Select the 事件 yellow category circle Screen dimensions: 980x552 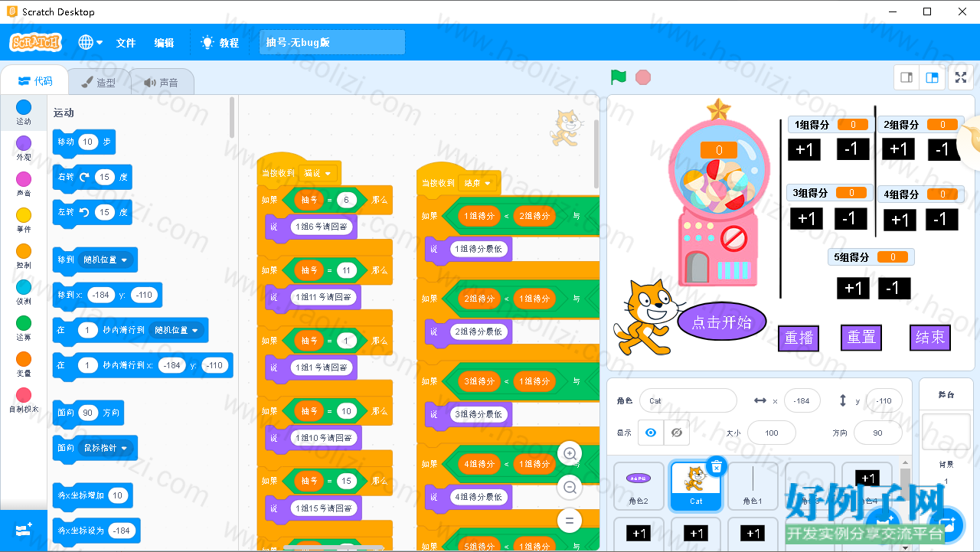pos(24,215)
